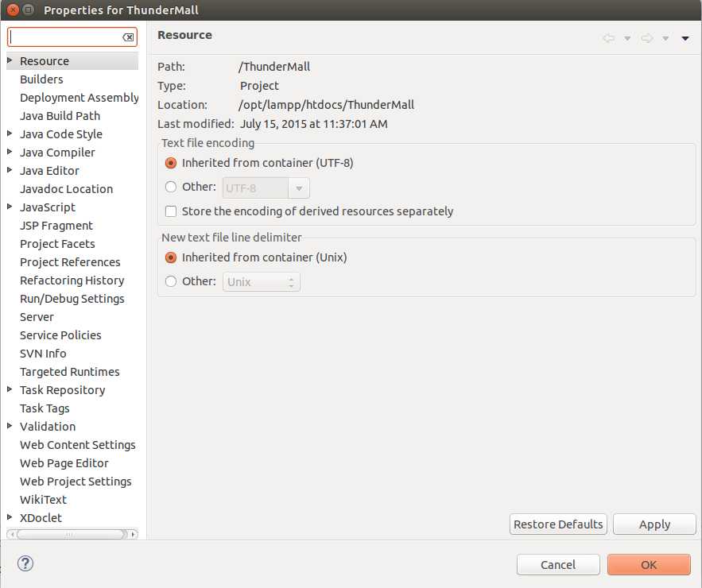702x588 pixels.
Task: Open Web Project Settings
Action: pos(76,482)
